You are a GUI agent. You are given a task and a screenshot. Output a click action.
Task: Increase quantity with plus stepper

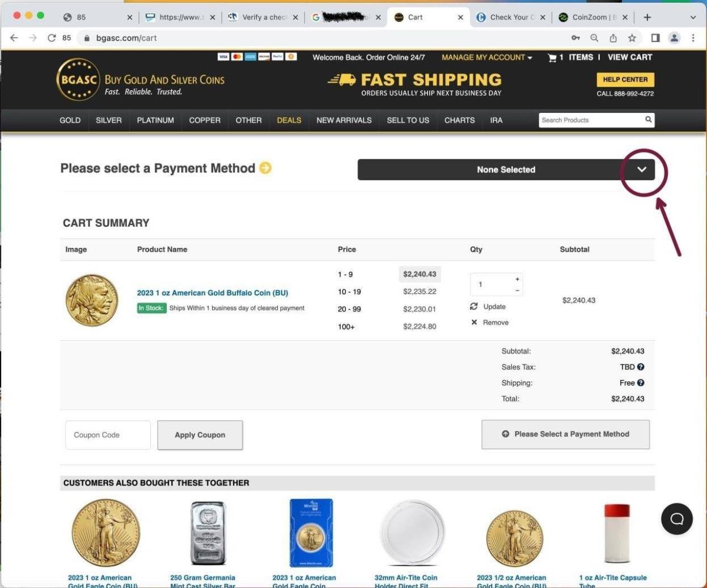(517, 279)
